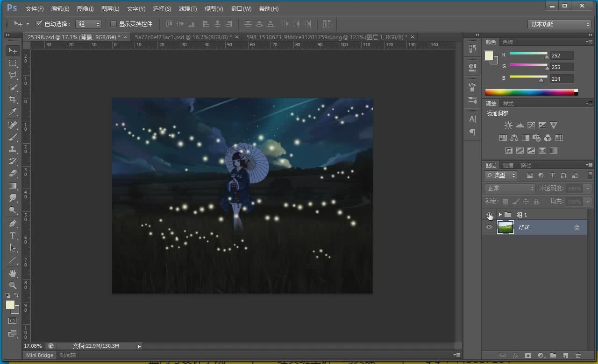Select the History Brush tool
Screen dimensions: 598x364
(x=13, y=161)
